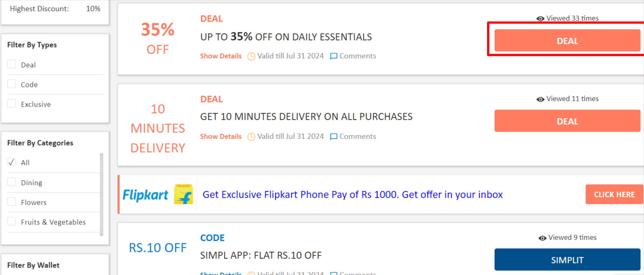This screenshot has width=644, height=275.
Task: Tick the Exclusive filter checkbox
Action: (12, 104)
